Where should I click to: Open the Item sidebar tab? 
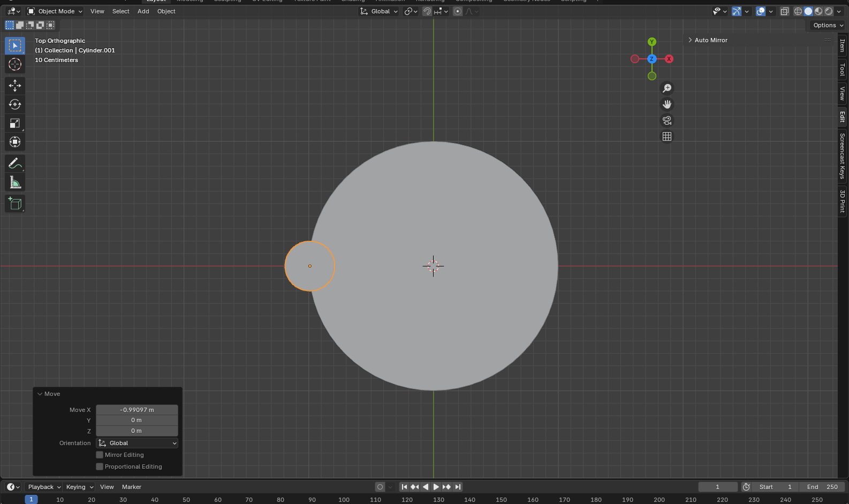pyautogui.click(x=843, y=45)
